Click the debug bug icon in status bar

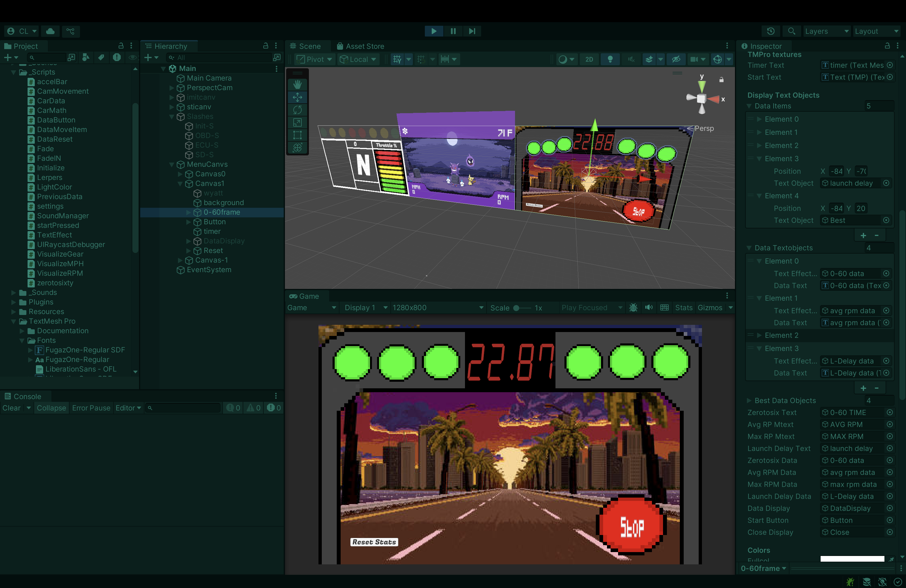point(850,582)
